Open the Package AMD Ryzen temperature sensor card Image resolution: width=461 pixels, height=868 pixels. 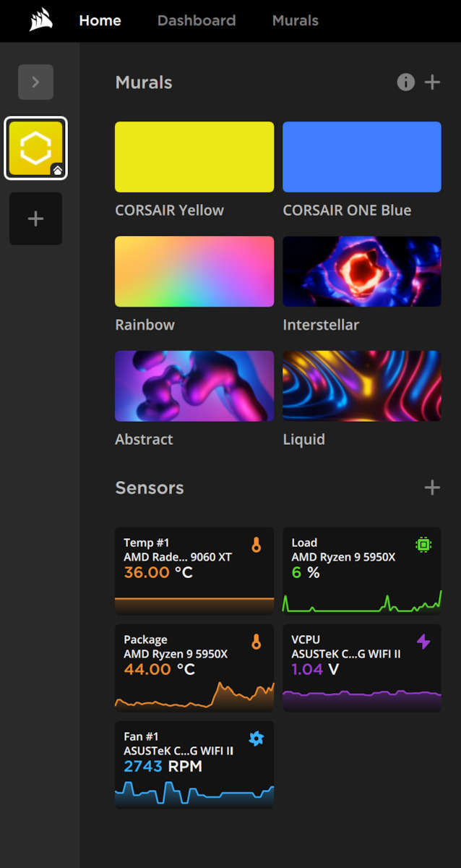point(194,668)
